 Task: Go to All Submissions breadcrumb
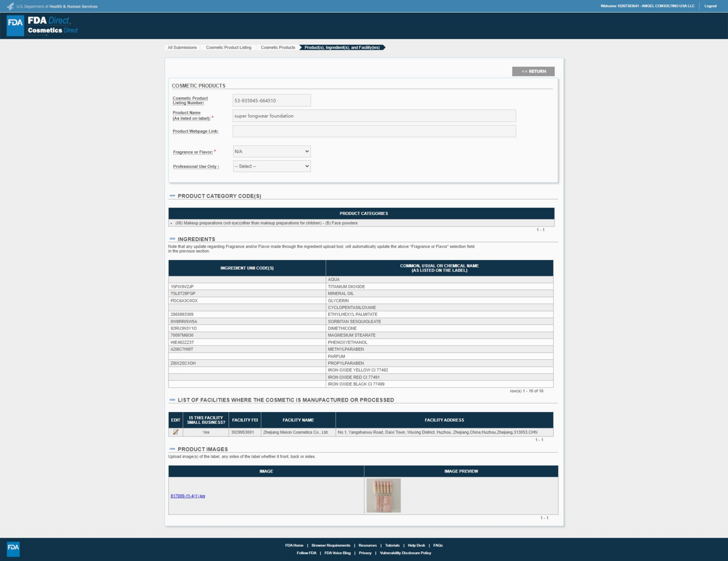pyautogui.click(x=182, y=48)
